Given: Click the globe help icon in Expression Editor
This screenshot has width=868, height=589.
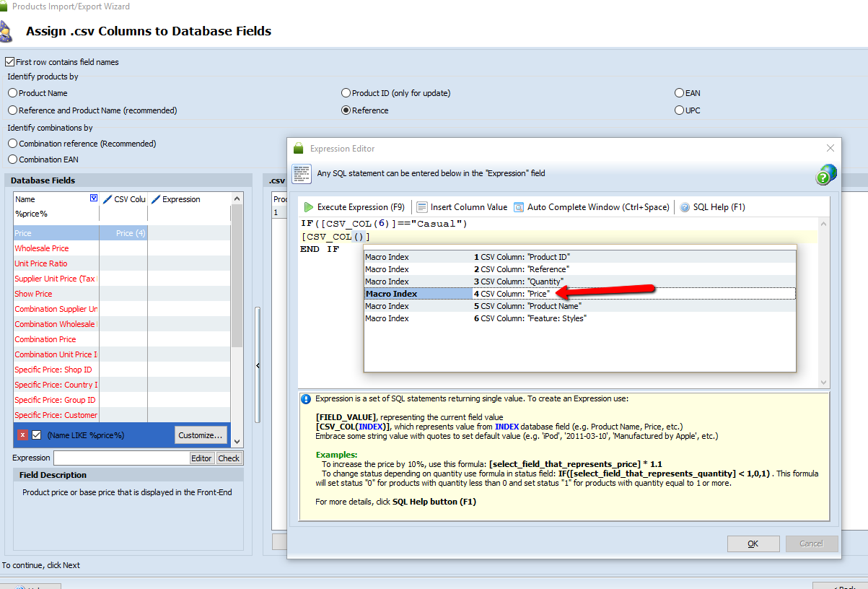Looking at the screenshot, I should pos(826,174).
